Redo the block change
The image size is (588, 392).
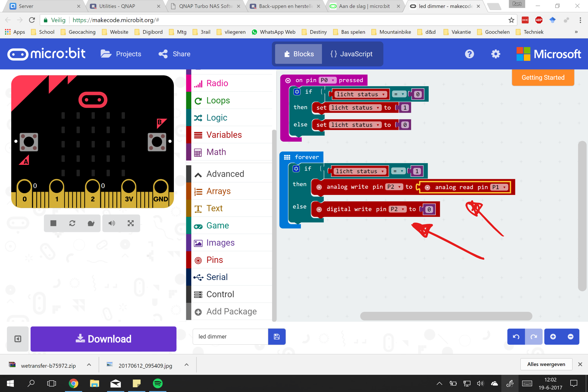tap(534, 337)
